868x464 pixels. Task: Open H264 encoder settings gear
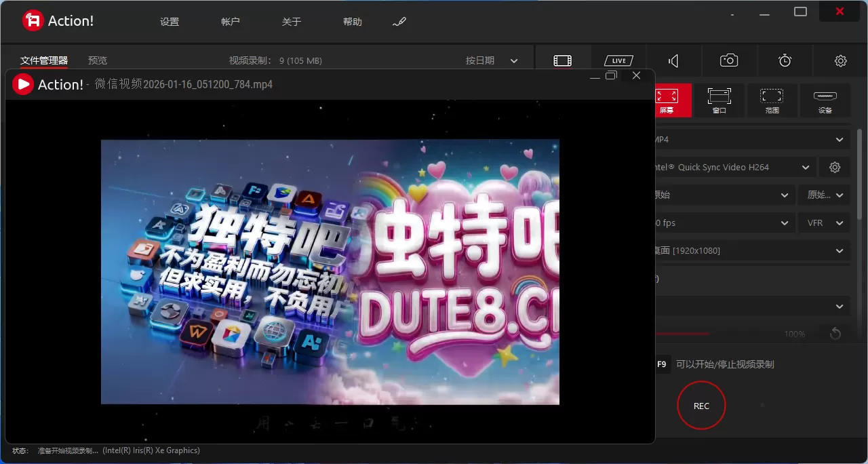pos(835,167)
